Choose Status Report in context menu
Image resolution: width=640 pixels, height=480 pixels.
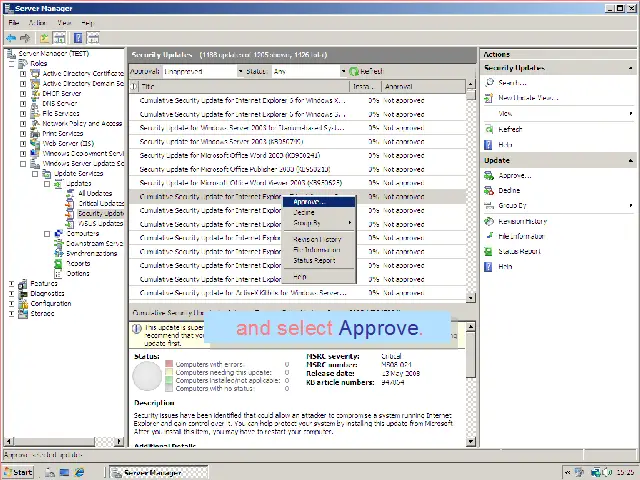(319, 260)
